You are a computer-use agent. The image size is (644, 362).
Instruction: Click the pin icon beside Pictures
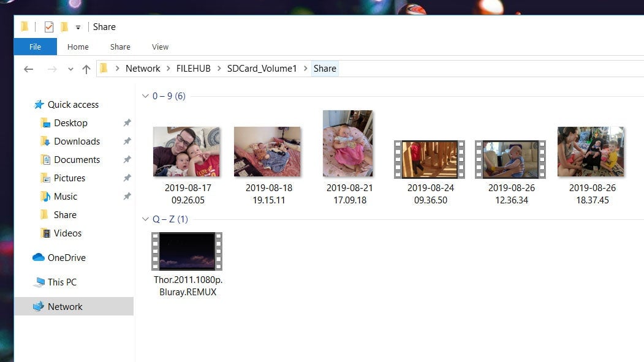(127, 178)
